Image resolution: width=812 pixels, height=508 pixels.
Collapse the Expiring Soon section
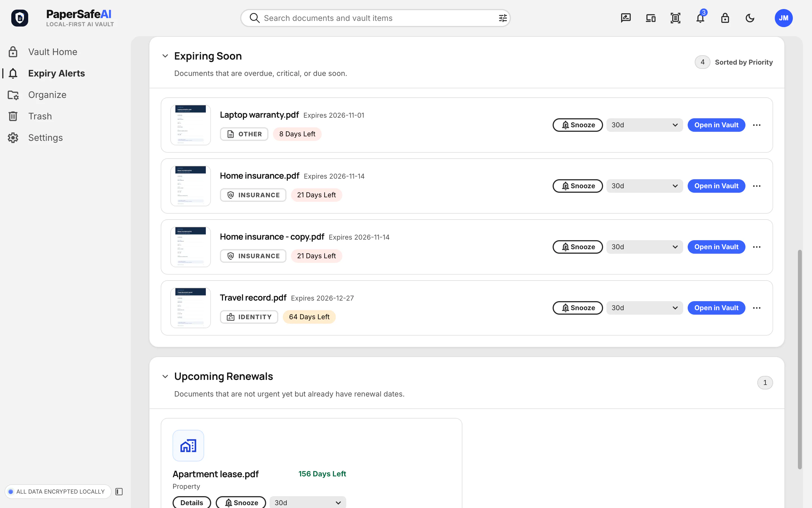point(165,56)
